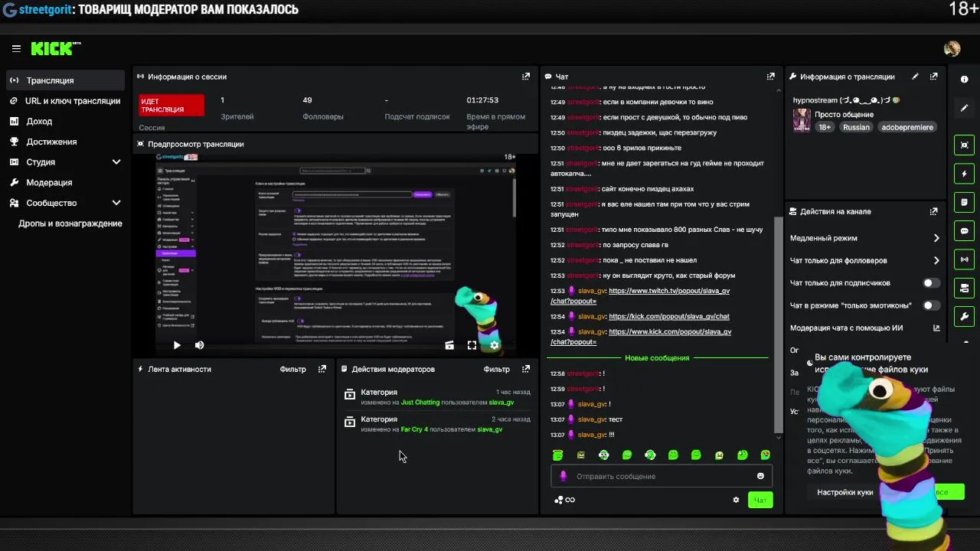Jump to Новые сообщения divider

(657, 358)
